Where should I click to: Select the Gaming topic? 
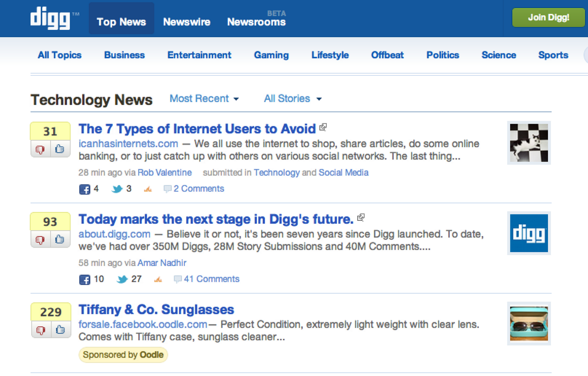coord(271,55)
